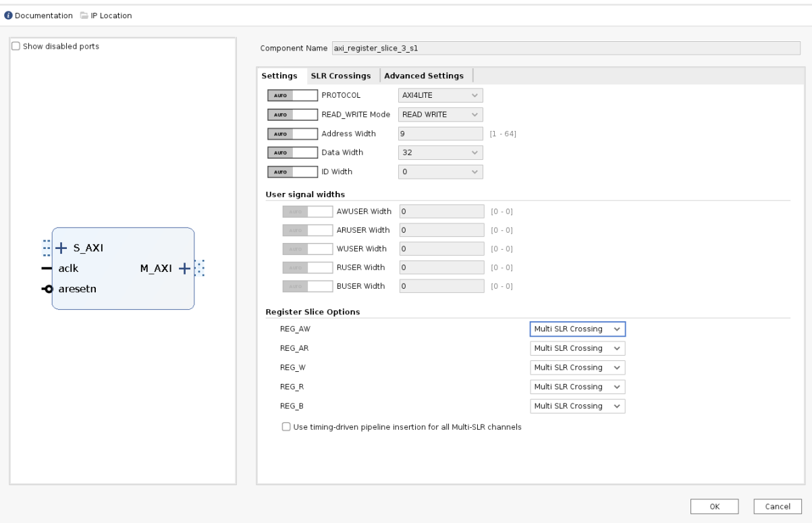
Task: Click the 'Register Slice Options' heading
Action: 311,312
